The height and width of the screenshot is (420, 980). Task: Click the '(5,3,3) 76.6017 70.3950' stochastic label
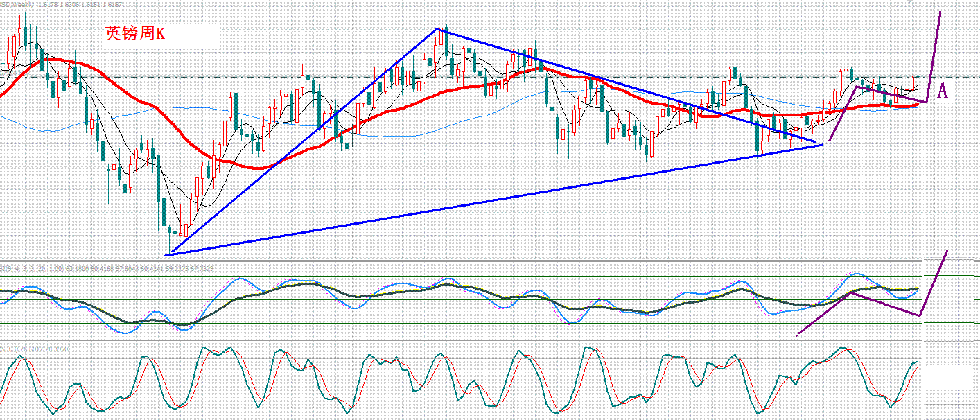pos(34,349)
